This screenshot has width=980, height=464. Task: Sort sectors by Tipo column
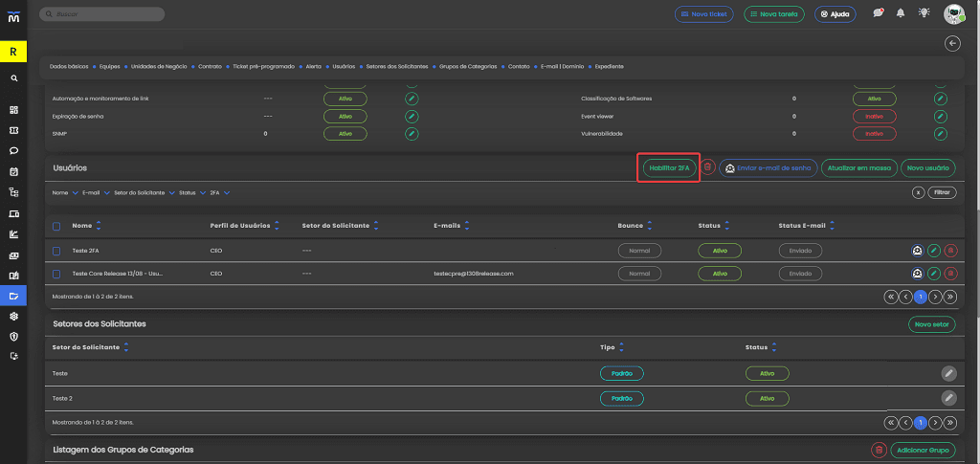tap(621, 348)
